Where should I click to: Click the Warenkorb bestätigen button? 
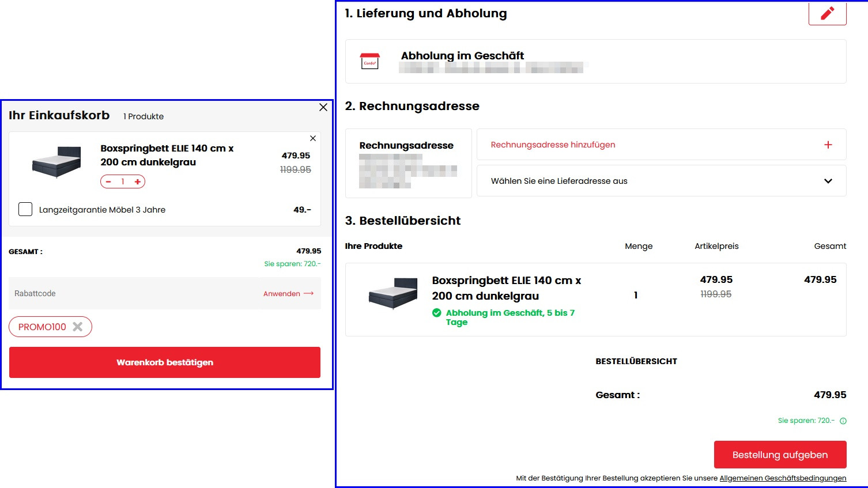click(165, 362)
